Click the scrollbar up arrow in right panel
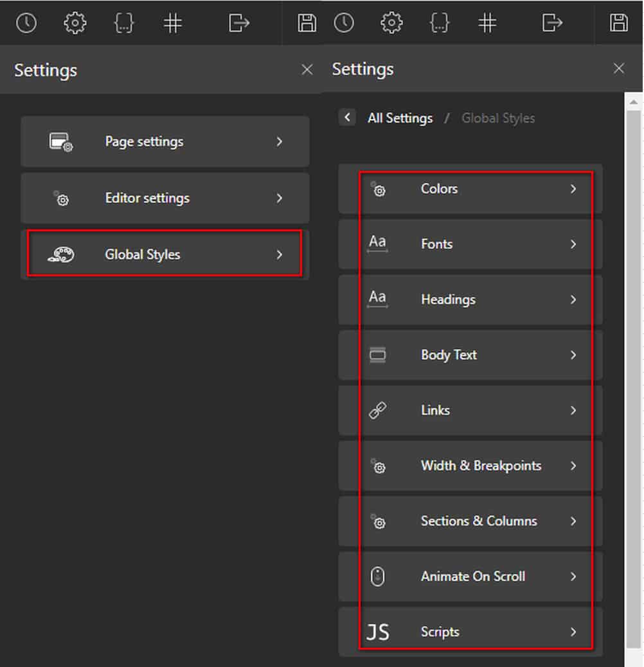Screen dimensions: 644x667 point(633,102)
